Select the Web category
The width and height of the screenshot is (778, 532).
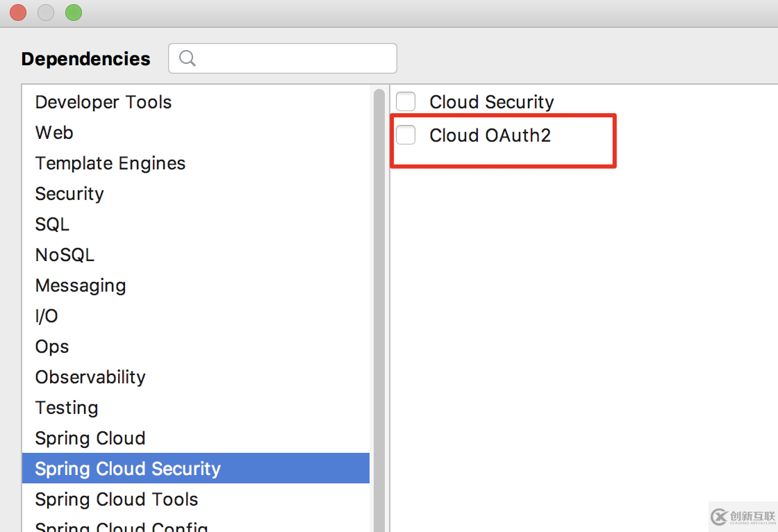click(54, 133)
